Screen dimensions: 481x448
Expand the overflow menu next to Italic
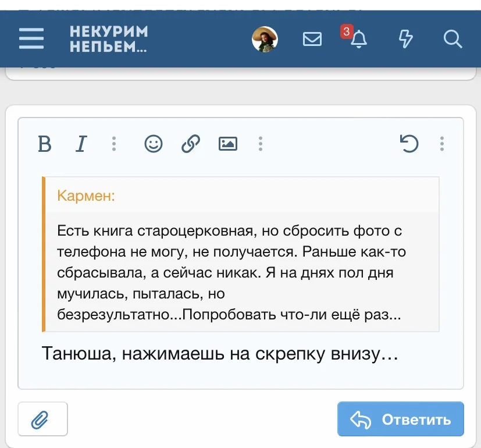point(114,144)
